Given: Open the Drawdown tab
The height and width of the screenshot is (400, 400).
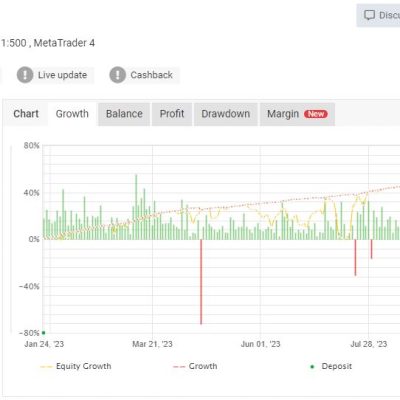Looking at the screenshot, I should 226,114.
